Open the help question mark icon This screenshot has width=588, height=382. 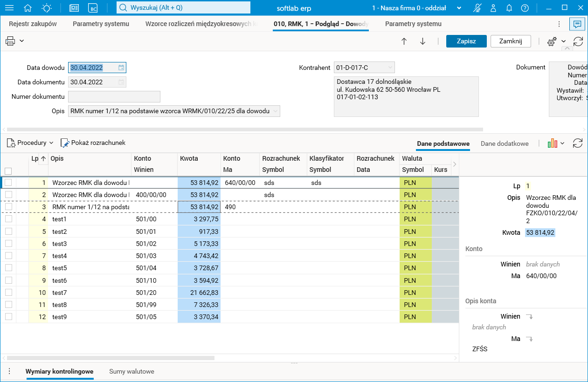tap(525, 8)
